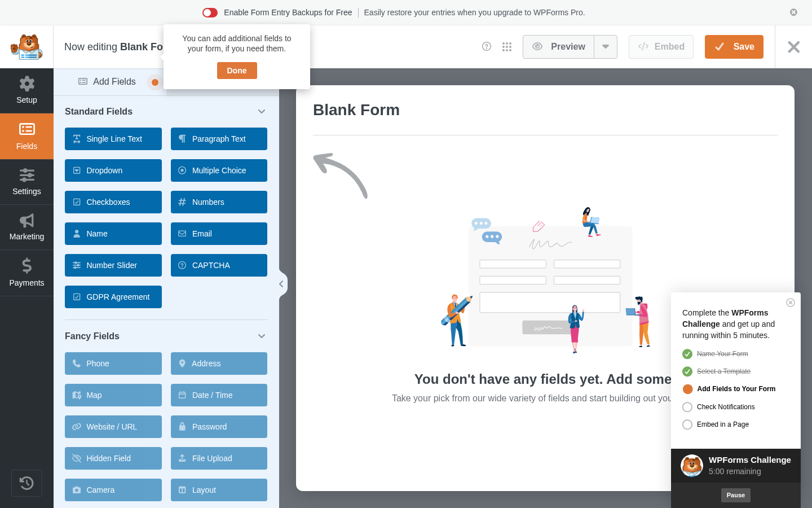Pause the WPForms Challenge timer

tap(736, 495)
